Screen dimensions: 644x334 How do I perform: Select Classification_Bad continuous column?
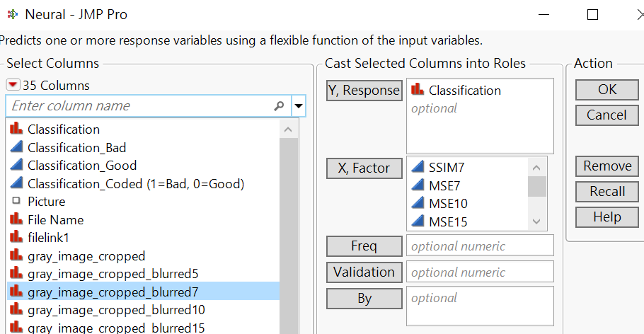click(76, 148)
